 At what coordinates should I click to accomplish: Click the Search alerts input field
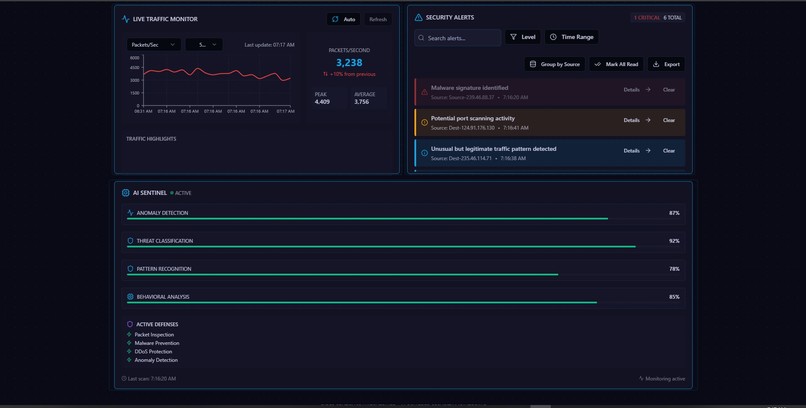(457, 38)
